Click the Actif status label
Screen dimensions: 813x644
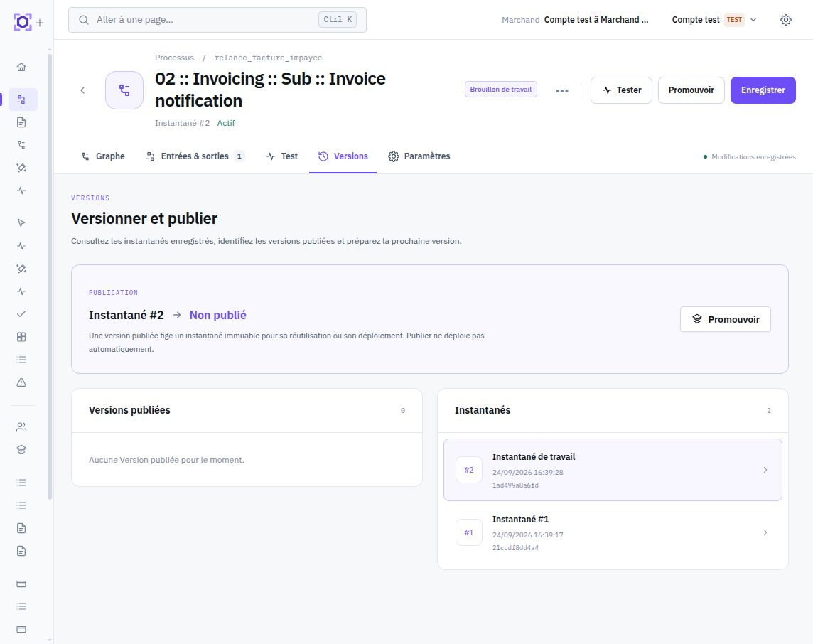pos(226,123)
